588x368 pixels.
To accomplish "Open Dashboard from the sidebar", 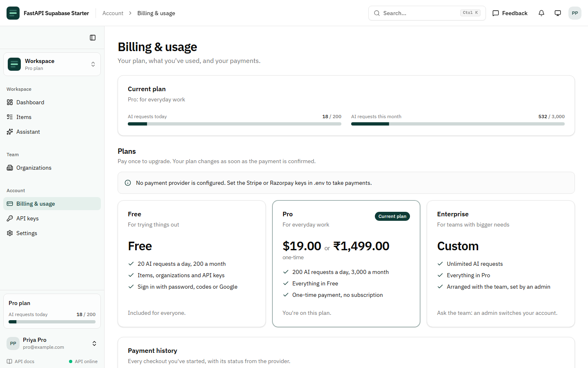I will [52, 102].
